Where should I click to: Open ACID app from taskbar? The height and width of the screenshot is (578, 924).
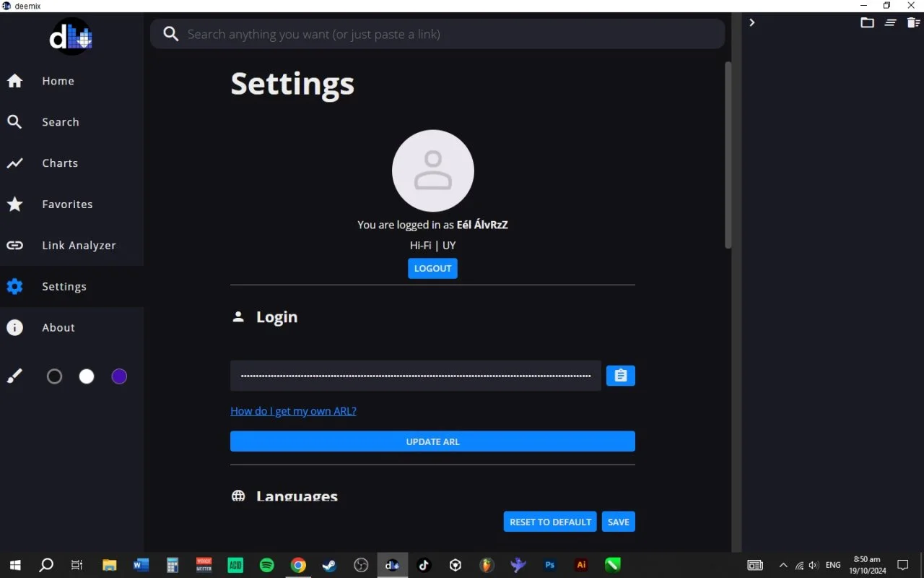coord(235,565)
